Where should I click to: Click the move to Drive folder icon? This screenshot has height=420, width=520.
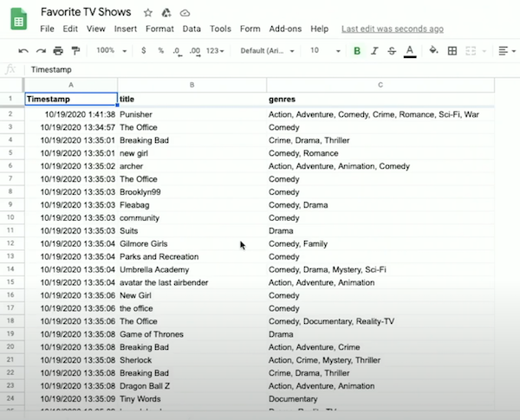(x=166, y=13)
